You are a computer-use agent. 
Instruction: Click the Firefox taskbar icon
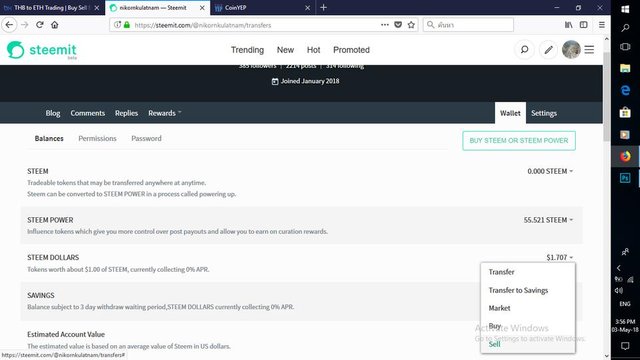click(x=625, y=156)
